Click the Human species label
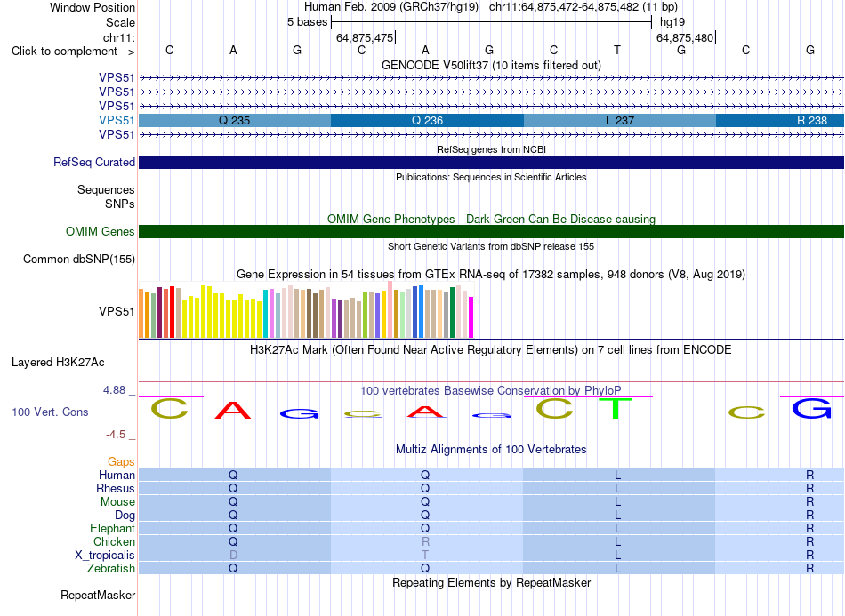This screenshot has height=616, width=845. pos(117,475)
